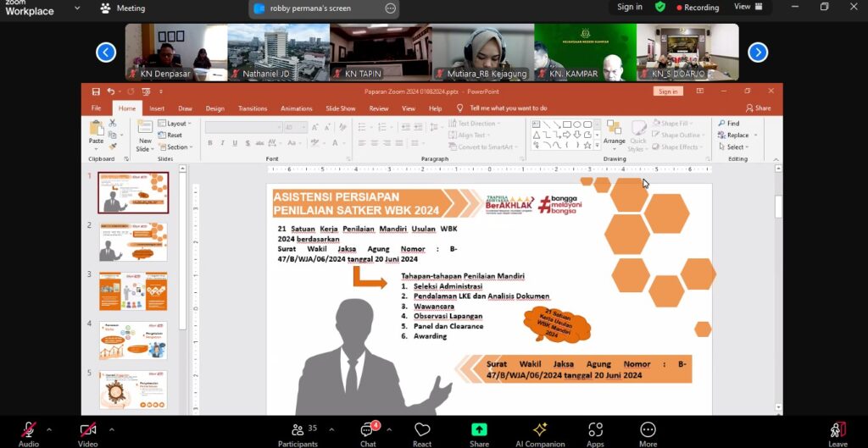The width and height of the screenshot is (868, 448).
Task: Expand audio options caret next to Audio
Action: [x=49, y=429]
